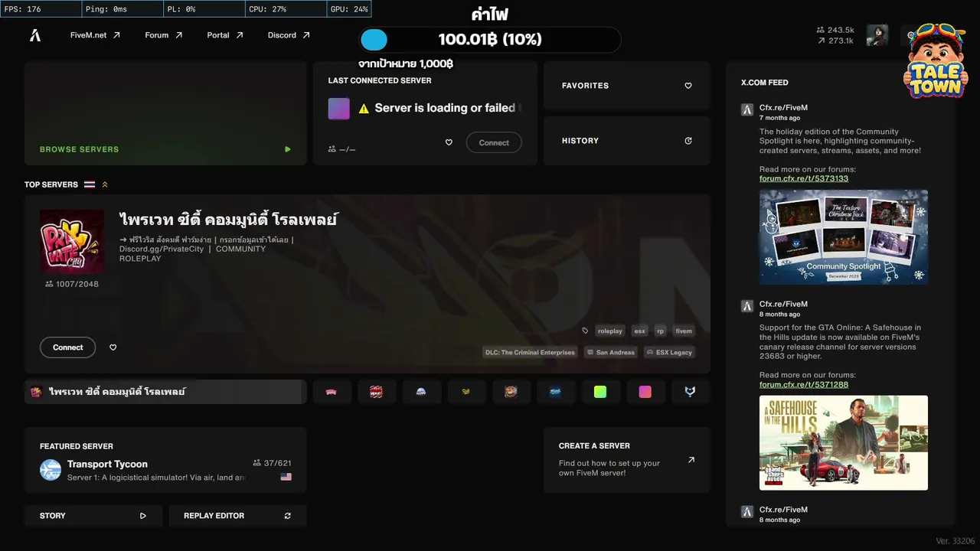Click the tag icon before the roleplay tag
Screen dimensions: 980x551
pyautogui.click(x=586, y=331)
